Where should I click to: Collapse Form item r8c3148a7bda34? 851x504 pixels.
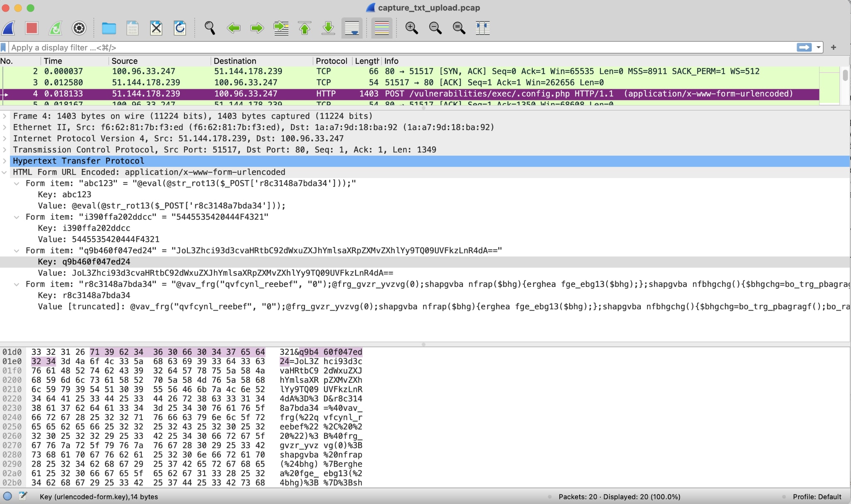click(x=17, y=284)
